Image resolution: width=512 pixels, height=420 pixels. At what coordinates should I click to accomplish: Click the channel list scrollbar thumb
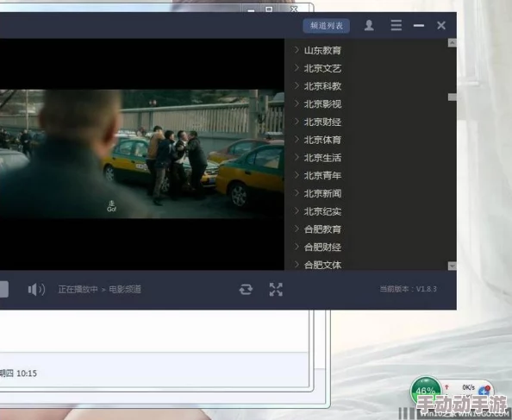click(x=453, y=97)
